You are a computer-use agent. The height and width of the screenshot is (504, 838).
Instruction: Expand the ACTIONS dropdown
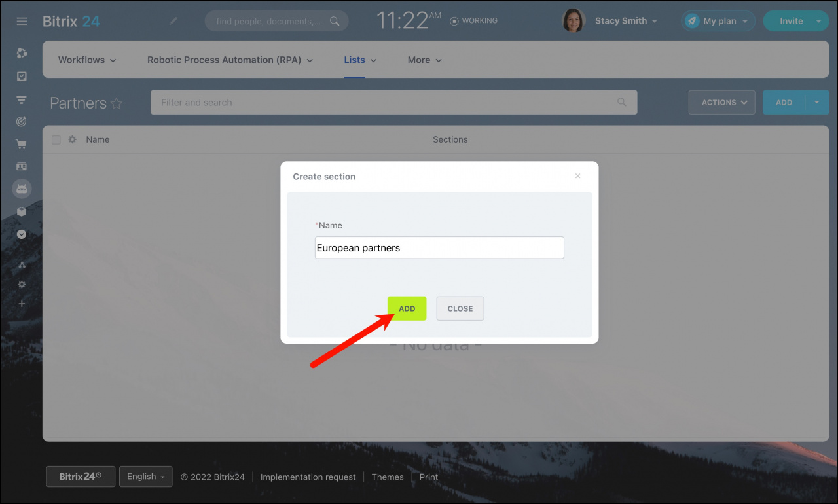tap(721, 102)
